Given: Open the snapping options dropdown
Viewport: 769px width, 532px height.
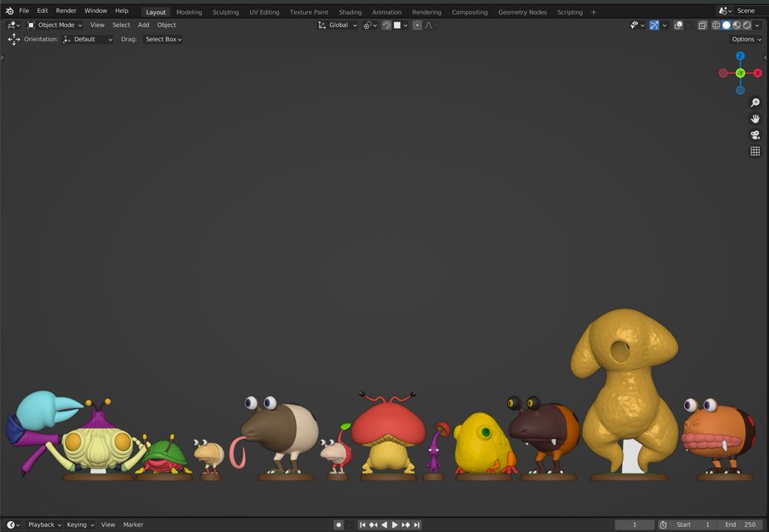Looking at the screenshot, I should 401,25.
